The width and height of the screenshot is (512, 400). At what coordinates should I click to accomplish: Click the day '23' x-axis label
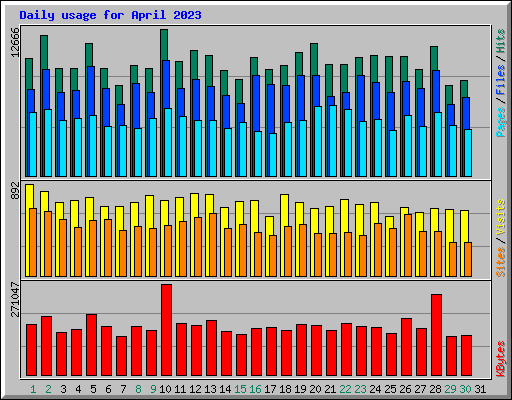point(360,389)
